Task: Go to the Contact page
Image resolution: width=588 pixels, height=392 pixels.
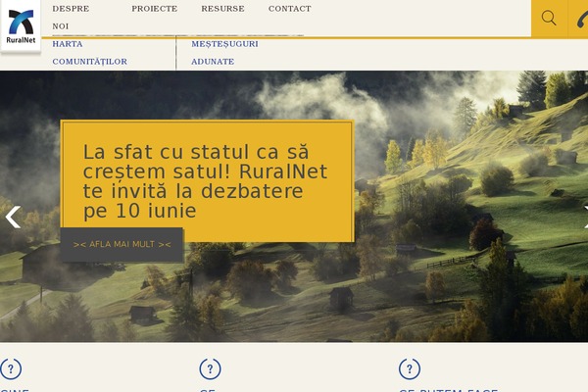Action: [289, 9]
